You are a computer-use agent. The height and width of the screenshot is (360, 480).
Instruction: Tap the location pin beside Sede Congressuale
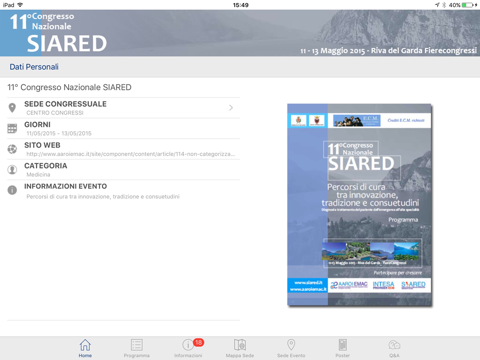coord(12,108)
